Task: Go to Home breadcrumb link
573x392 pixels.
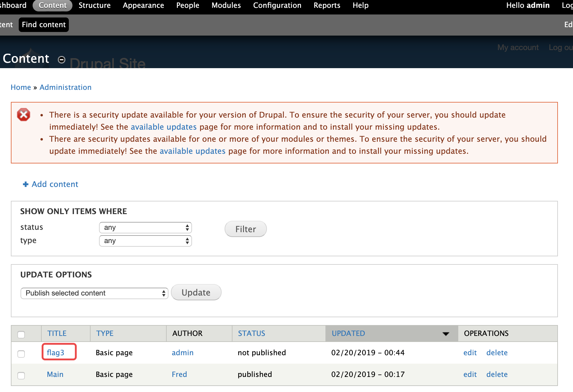Action: click(21, 87)
